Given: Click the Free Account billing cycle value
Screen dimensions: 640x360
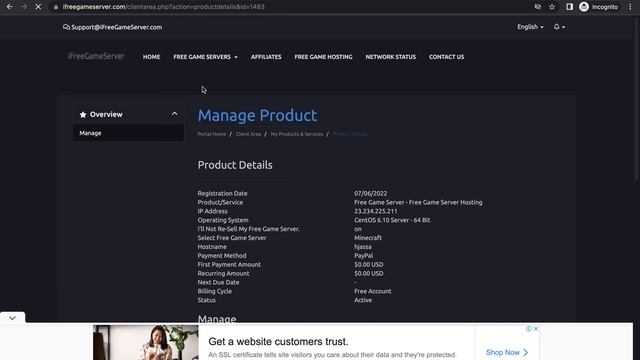Looking at the screenshot, I should pos(373,291).
